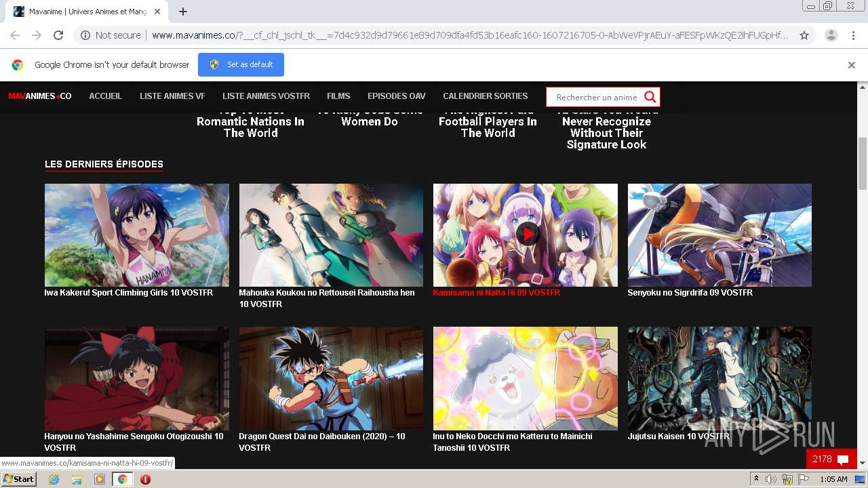The width and height of the screenshot is (868, 488).
Task: Click Jujutsu Kaisen 10 VOSTFR title
Action: [679, 436]
